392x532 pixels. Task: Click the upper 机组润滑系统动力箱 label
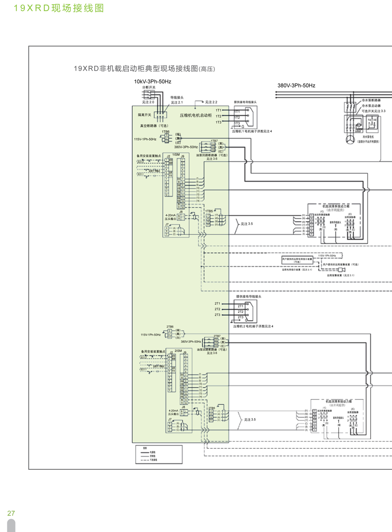(337, 206)
